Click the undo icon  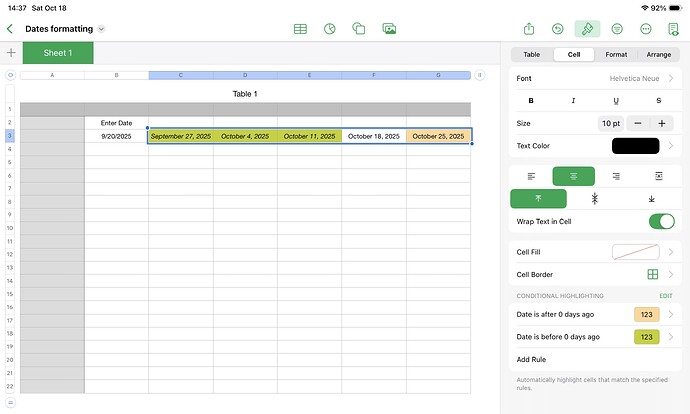[x=558, y=29]
